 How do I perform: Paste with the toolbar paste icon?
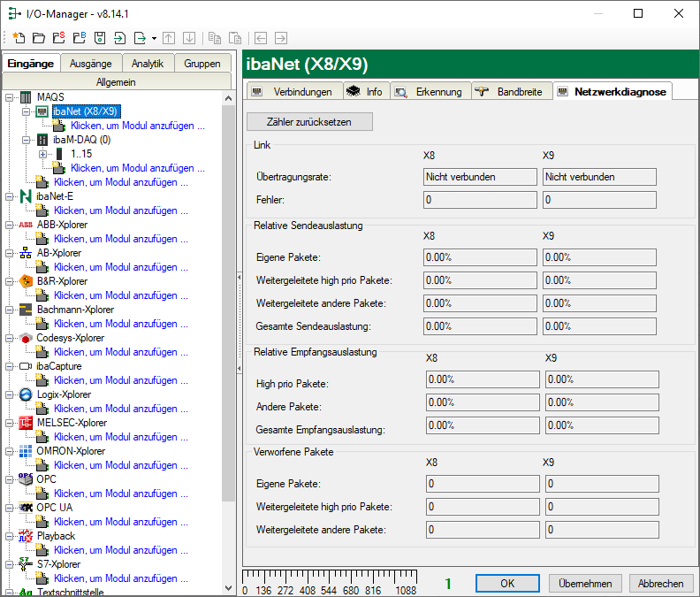[235, 38]
